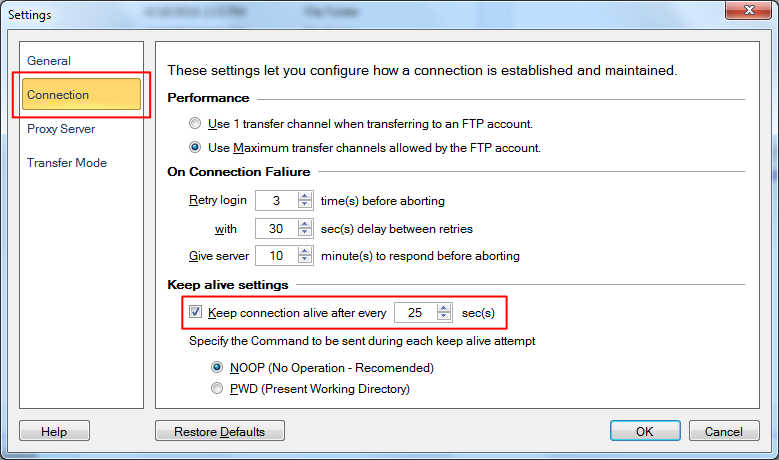Close the Settings dialog window

(749, 10)
